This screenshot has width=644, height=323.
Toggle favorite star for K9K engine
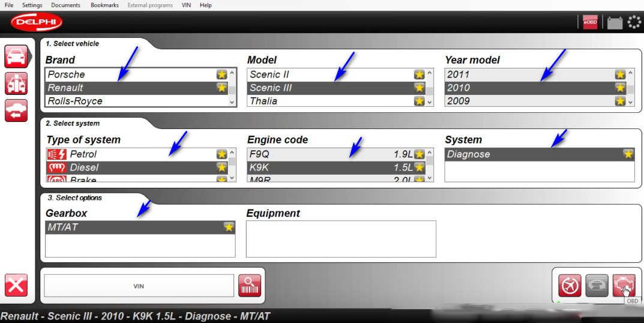pos(420,168)
